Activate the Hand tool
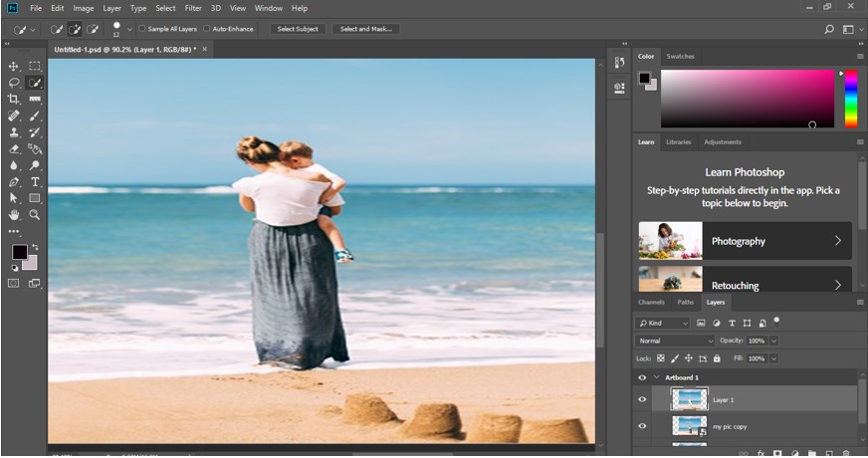The image size is (868, 458). pos(14,214)
